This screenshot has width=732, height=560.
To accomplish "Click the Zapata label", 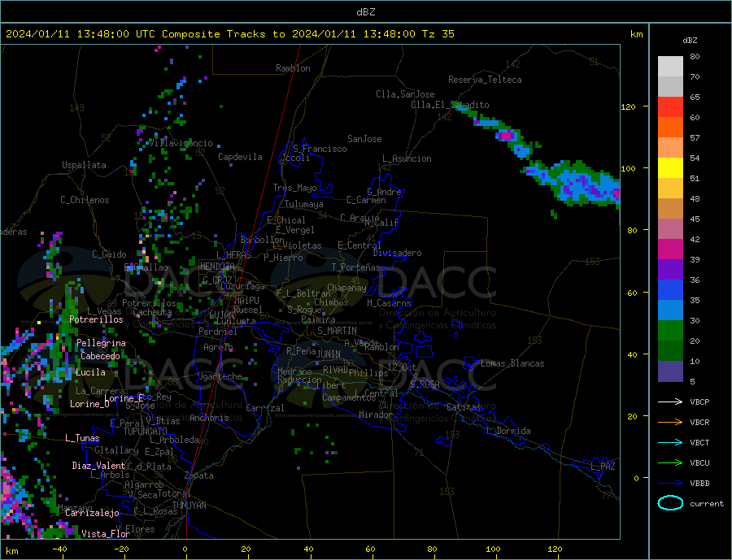I will (x=199, y=475).
